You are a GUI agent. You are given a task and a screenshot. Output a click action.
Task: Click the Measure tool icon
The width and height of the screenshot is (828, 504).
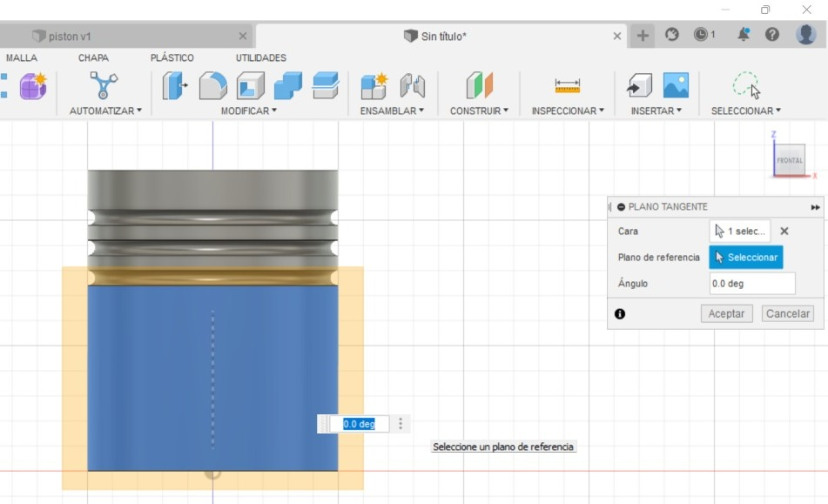tap(568, 85)
